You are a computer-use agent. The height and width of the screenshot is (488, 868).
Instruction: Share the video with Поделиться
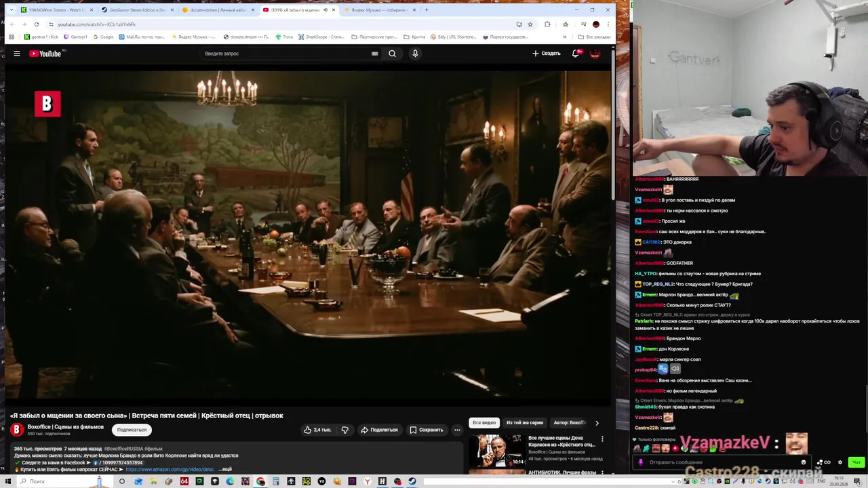(x=379, y=430)
